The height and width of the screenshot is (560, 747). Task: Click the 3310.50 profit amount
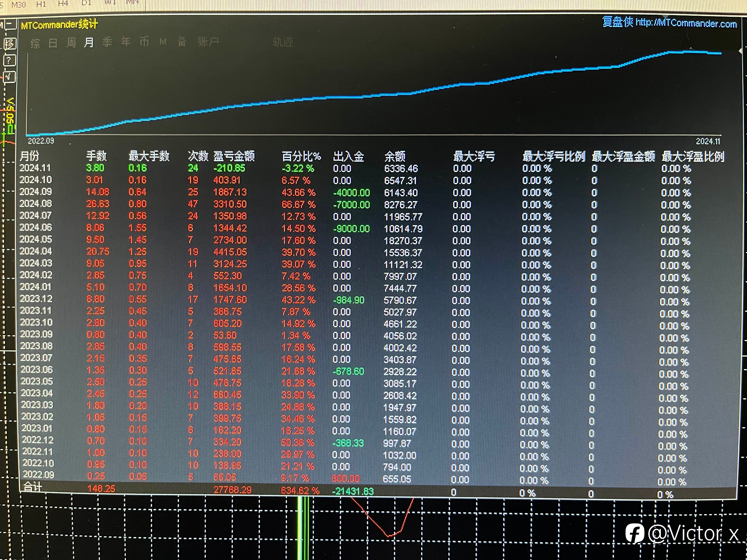point(230,204)
